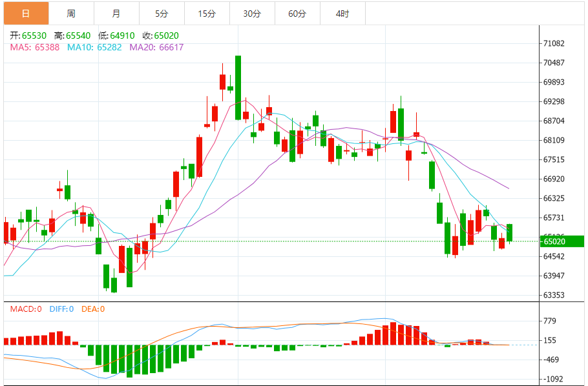Click the DEA:0 indicator label
This screenshot has width=588, height=386.
[x=93, y=309]
